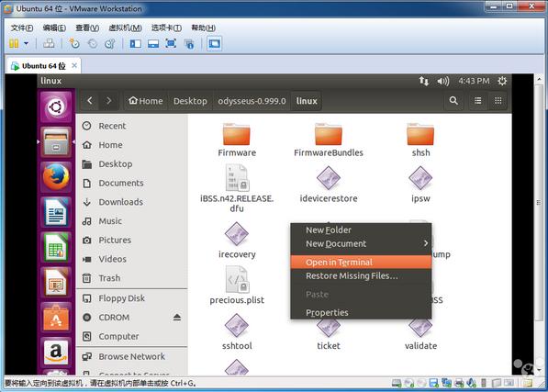The width and height of the screenshot is (548, 392).
Task: Launch LibreOffice Writer from launcher
Action: click(x=56, y=212)
